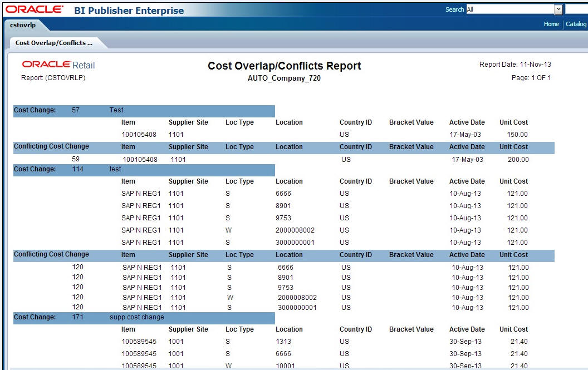Click the search text field right of the dropdown
Viewport: 588px width, 370px height.
(576, 9)
